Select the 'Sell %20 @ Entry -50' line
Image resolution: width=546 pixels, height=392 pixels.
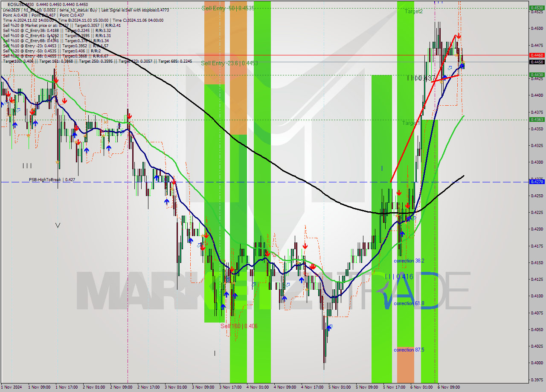(52, 51)
